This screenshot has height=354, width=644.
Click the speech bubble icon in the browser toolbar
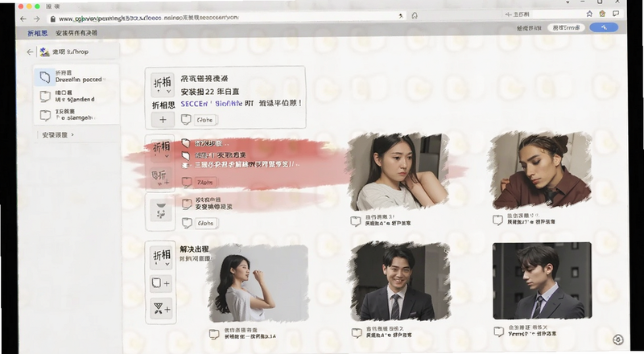(x=616, y=14)
